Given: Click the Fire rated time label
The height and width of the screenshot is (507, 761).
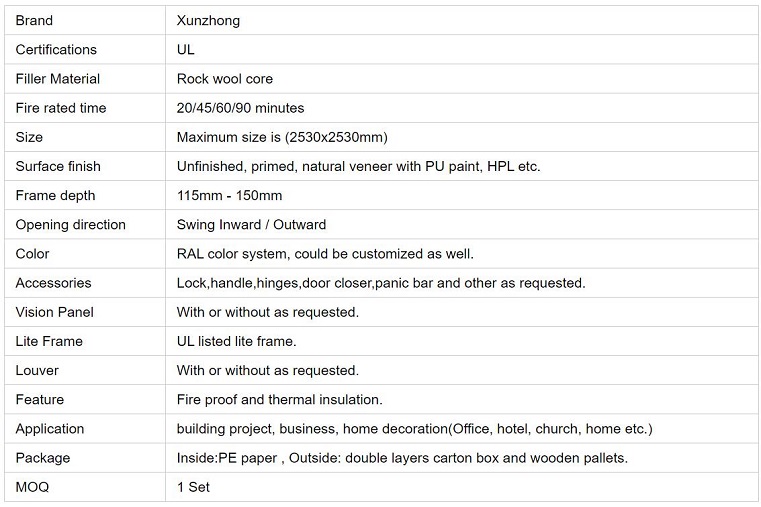Looking at the screenshot, I should pos(61,108).
